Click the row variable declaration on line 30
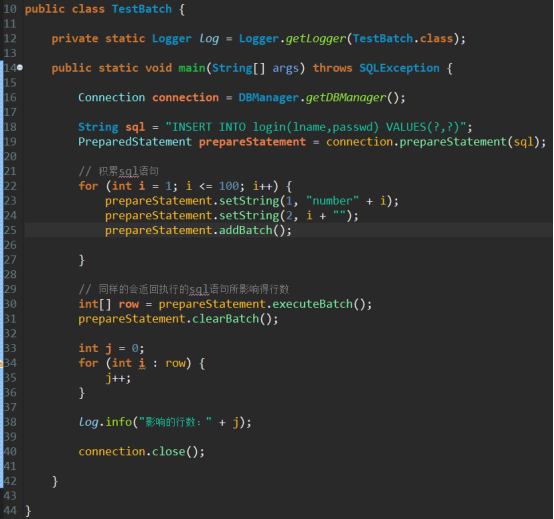This screenshot has height=519, width=554. [x=129, y=304]
